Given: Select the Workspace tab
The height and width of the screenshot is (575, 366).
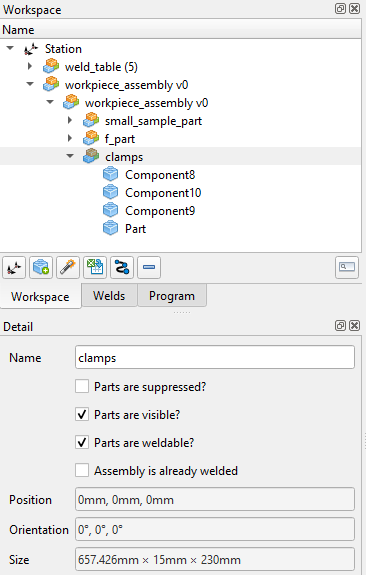Looking at the screenshot, I should tap(40, 296).
